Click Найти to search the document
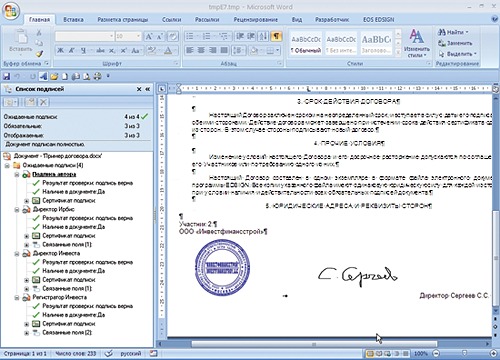500x360 pixels. (x=453, y=32)
